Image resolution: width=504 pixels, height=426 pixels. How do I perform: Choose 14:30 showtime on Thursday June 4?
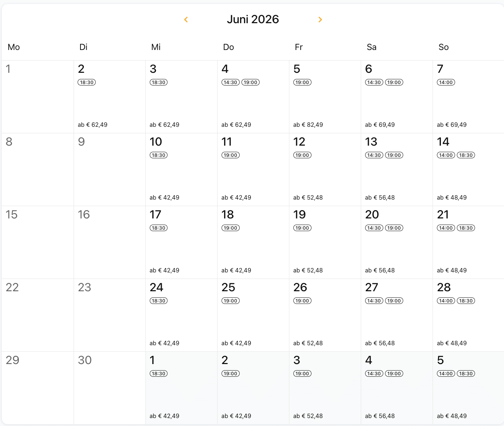(x=230, y=82)
